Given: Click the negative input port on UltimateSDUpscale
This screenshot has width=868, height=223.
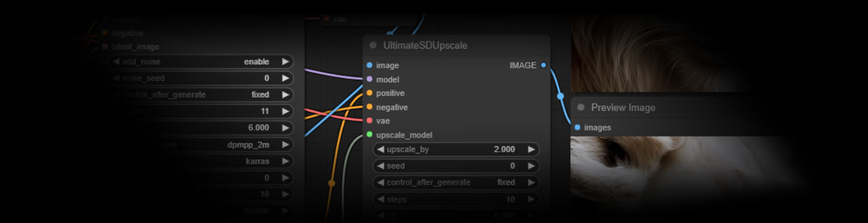Looking at the screenshot, I should click(x=369, y=107).
